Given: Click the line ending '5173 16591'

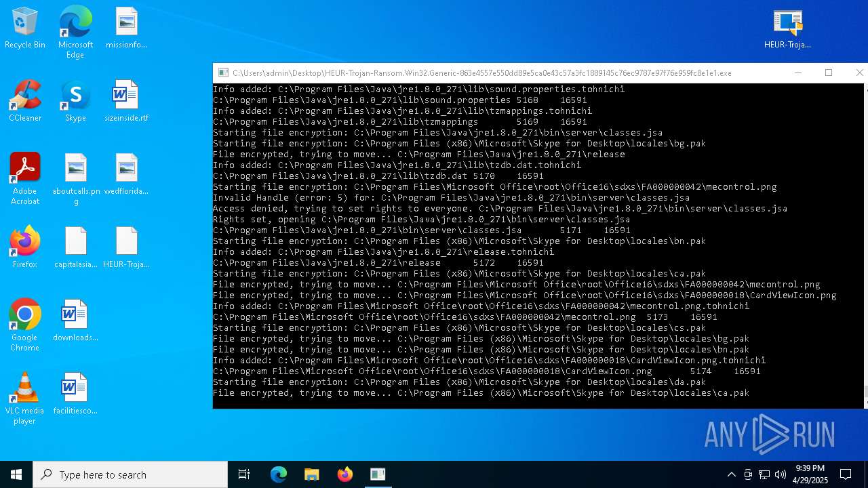Looking at the screenshot, I should click(x=465, y=317).
